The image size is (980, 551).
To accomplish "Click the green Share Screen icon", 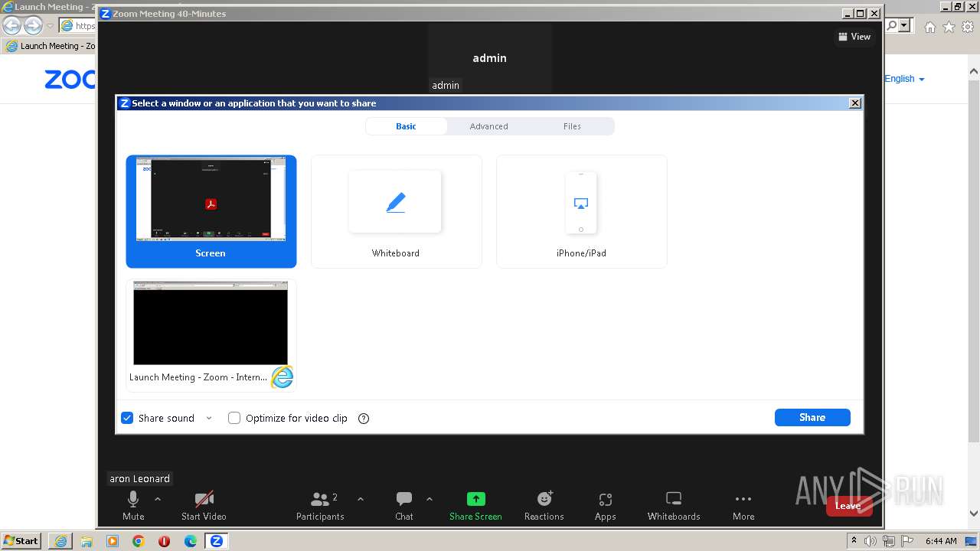I will (x=475, y=499).
